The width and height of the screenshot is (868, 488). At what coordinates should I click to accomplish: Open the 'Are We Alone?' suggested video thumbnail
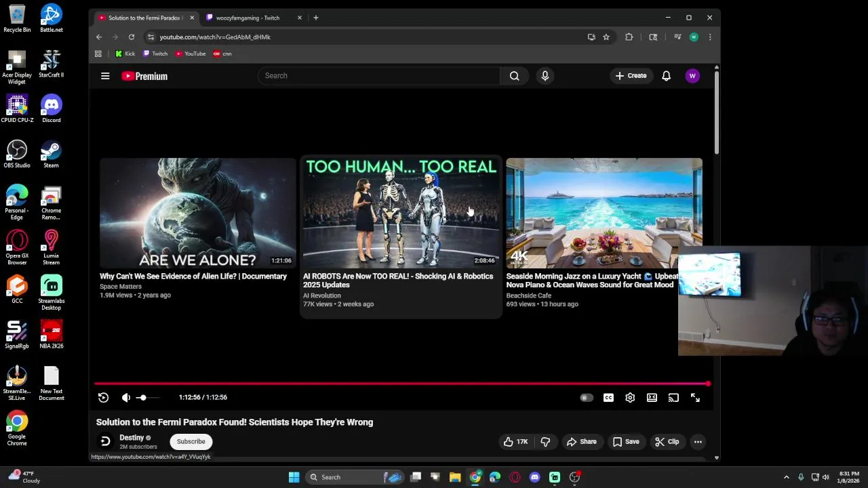pos(197,213)
